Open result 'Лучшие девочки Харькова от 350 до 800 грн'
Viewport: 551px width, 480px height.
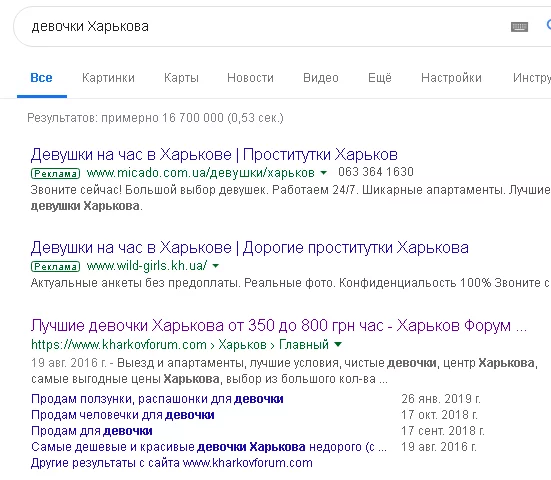click(279, 326)
